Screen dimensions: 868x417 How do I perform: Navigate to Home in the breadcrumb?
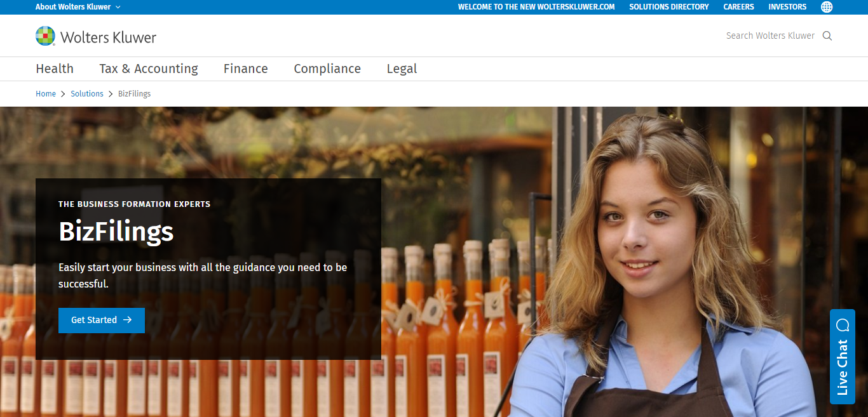pos(46,94)
